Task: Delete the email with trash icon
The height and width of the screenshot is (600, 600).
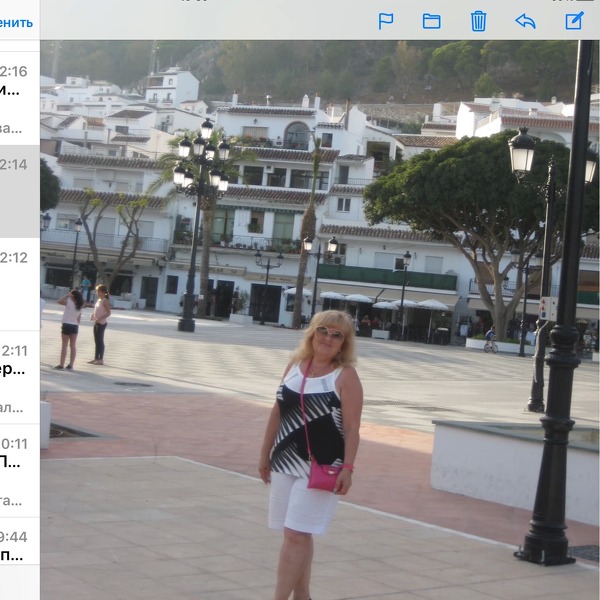Action: [x=478, y=21]
